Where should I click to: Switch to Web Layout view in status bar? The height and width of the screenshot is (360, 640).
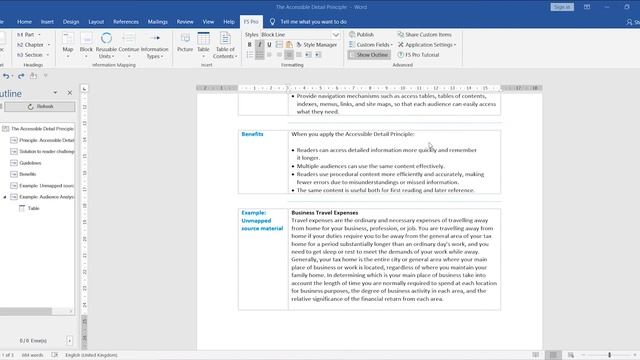tap(571, 355)
